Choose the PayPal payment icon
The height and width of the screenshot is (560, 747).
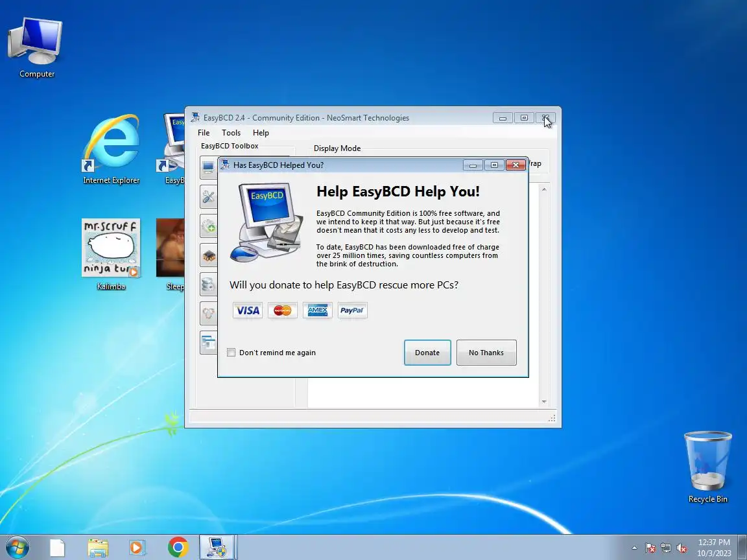point(353,310)
